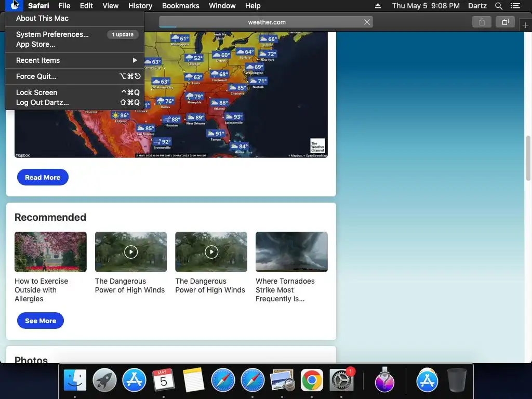Launch Launchpad rocket icon in dock
Viewport: 532px width, 399px height.
click(x=104, y=380)
